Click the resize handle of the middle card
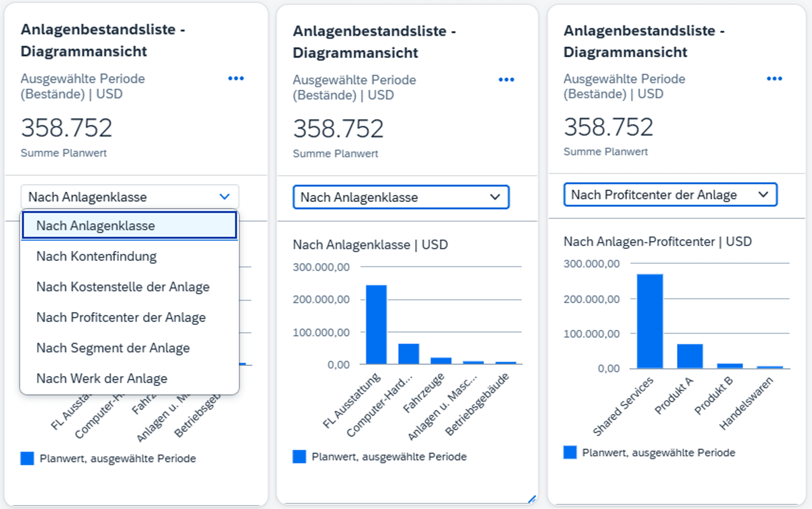Viewport: 812px width, 509px height. click(x=532, y=499)
